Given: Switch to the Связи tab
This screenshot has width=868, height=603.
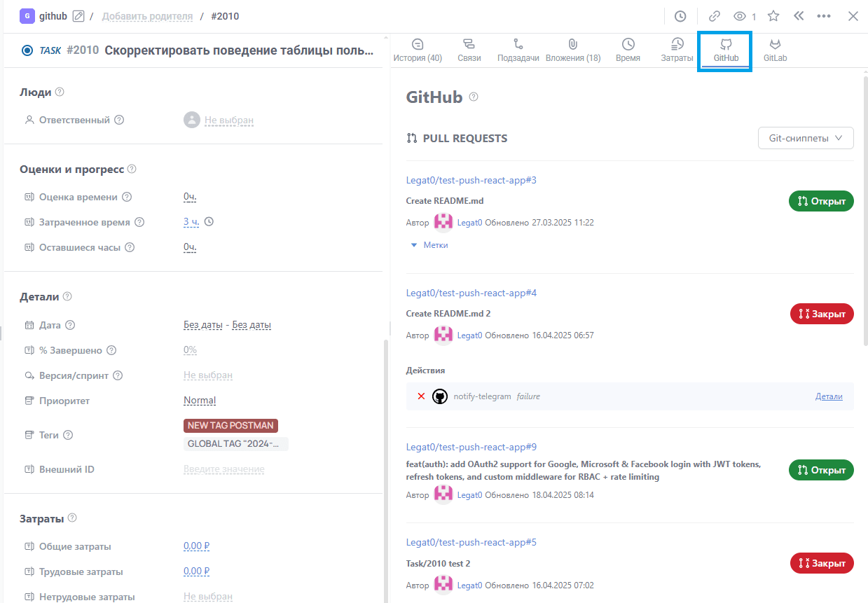Looking at the screenshot, I should (x=469, y=50).
